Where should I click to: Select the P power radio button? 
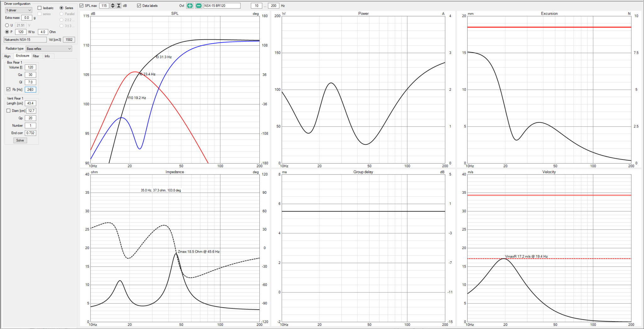pos(7,32)
